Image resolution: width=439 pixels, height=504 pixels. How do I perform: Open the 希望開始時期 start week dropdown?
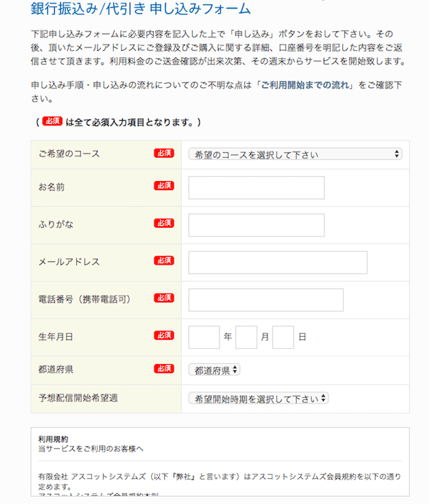point(258,398)
